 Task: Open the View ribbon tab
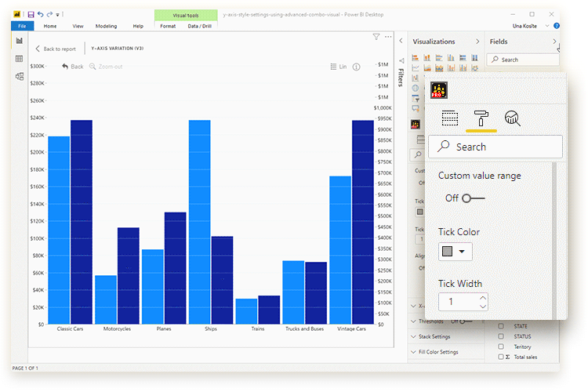pos(78,26)
